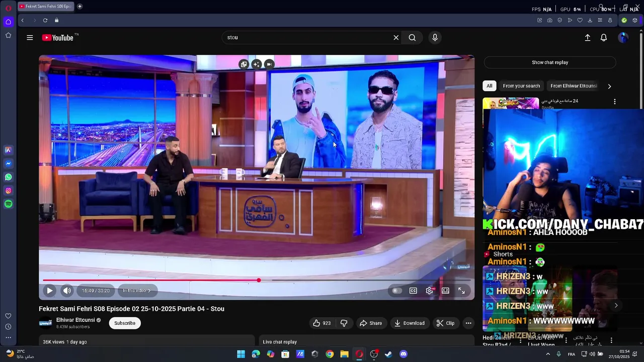This screenshot has width=644, height=362.
Task: Enter fullscreen mode in the player
Action: 461,291
